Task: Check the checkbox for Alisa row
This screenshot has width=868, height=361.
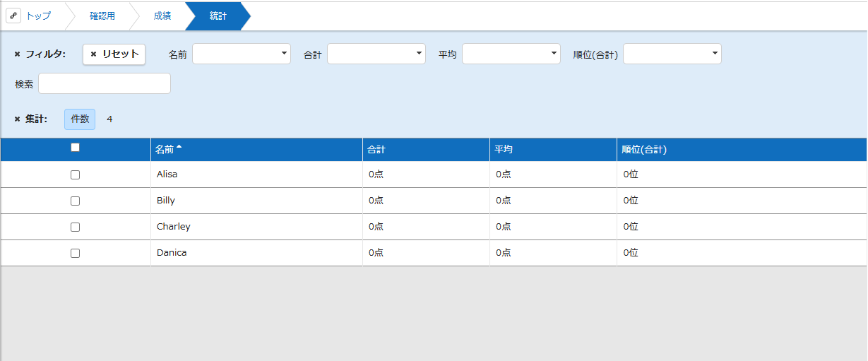Action: pos(76,174)
